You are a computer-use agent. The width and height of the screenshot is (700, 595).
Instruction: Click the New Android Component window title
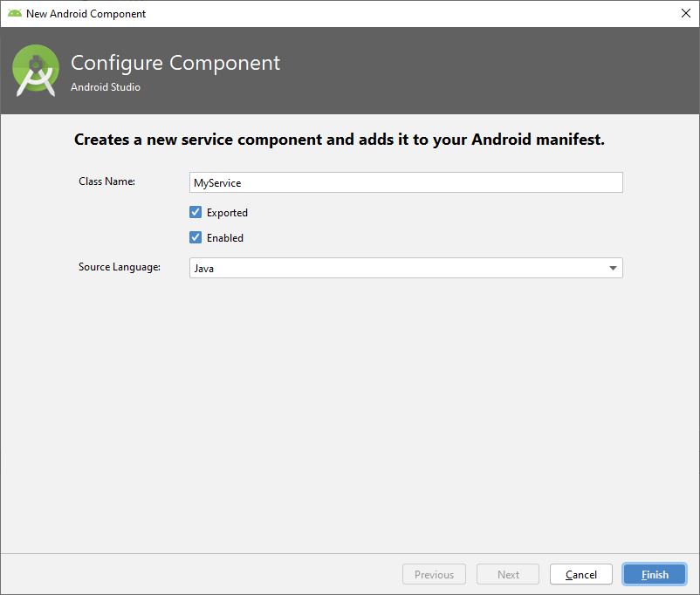(86, 13)
